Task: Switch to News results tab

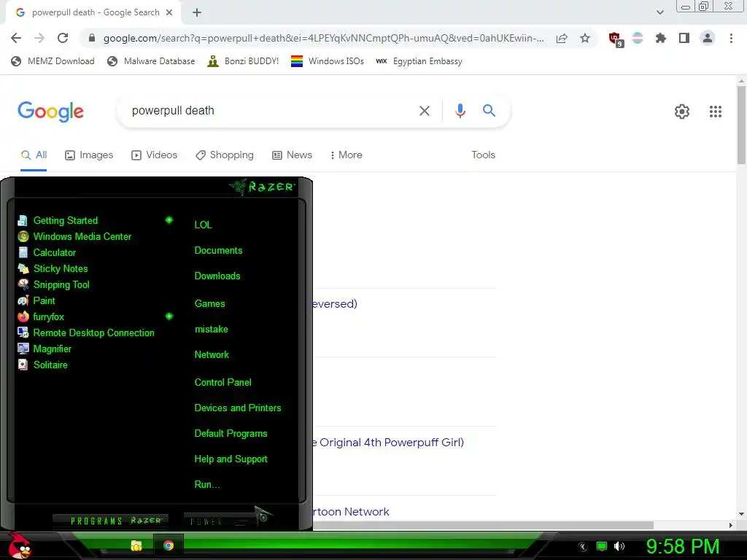Action: point(292,155)
